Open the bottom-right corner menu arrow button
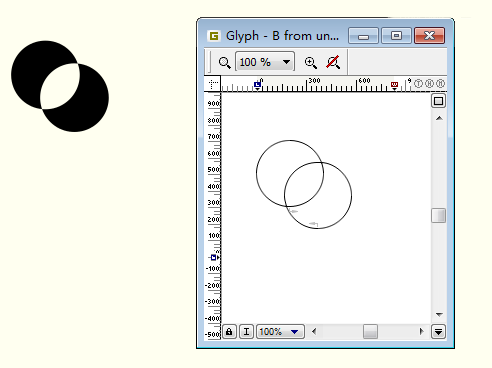Viewport: 492px width, 368px height. pos(438,332)
